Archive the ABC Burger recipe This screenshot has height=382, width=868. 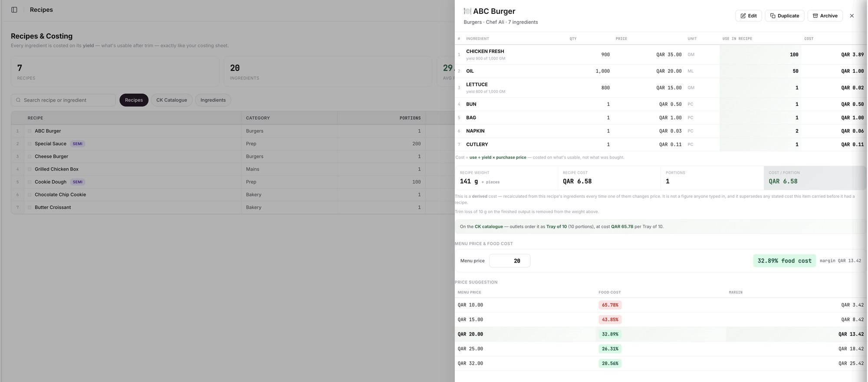825,16
